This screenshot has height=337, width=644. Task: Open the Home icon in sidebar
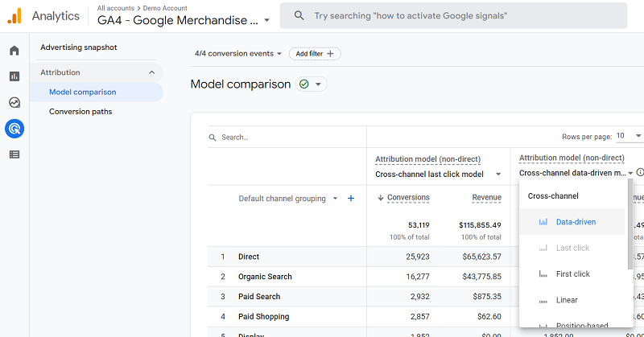(x=14, y=51)
